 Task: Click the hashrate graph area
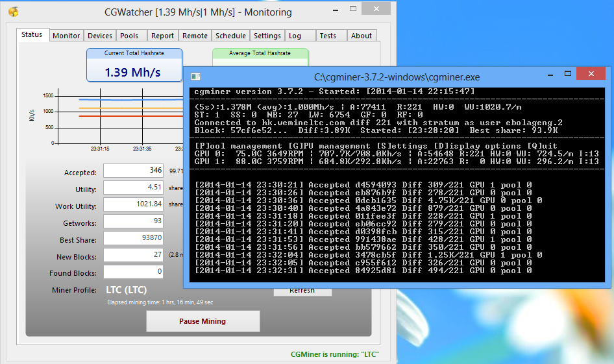[x=120, y=117]
